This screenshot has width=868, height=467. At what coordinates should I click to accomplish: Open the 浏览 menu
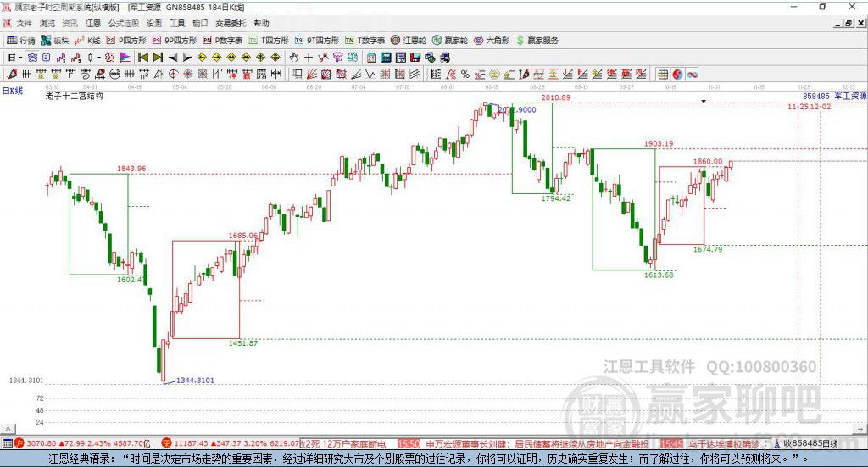[47, 23]
